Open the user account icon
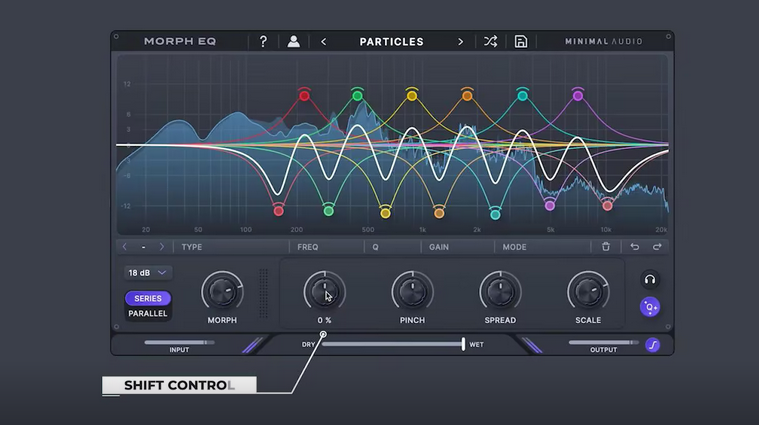This screenshot has height=425, width=759. click(293, 42)
